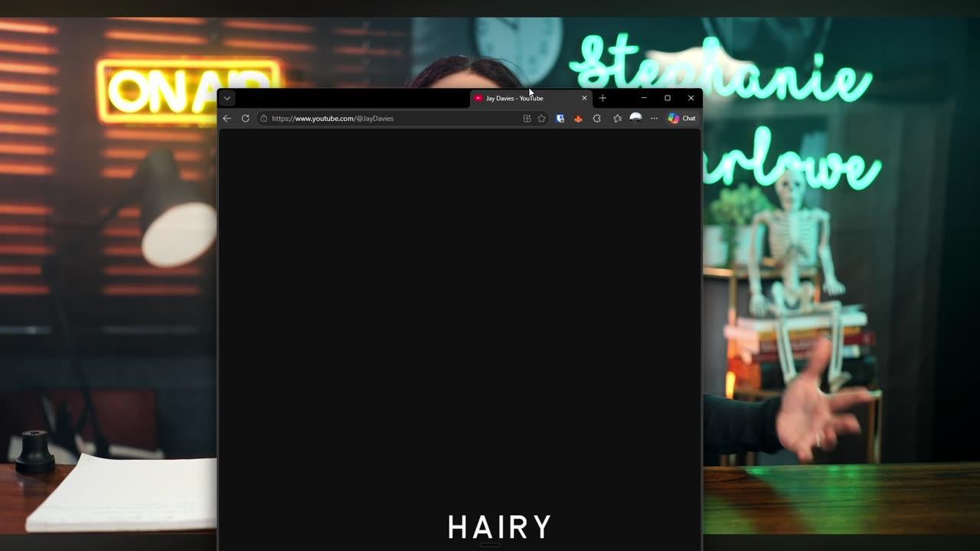Open the orange fox extension icon

tap(578, 119)
